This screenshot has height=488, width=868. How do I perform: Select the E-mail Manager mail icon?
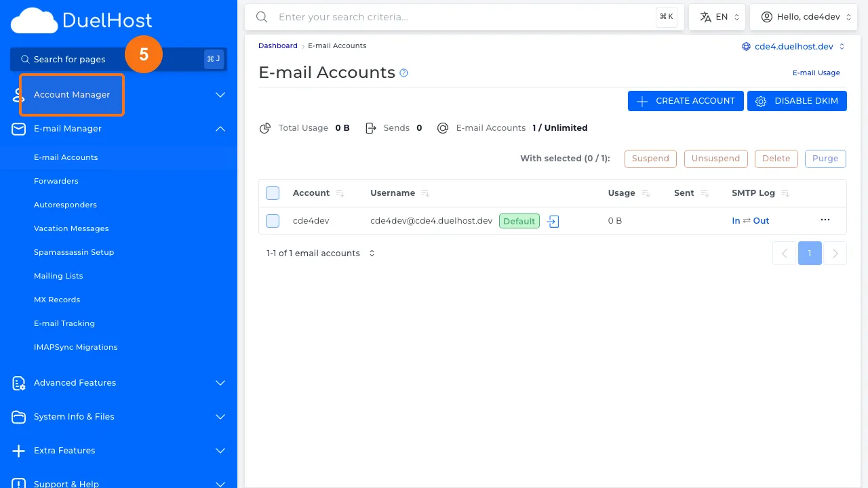(18, 129)
